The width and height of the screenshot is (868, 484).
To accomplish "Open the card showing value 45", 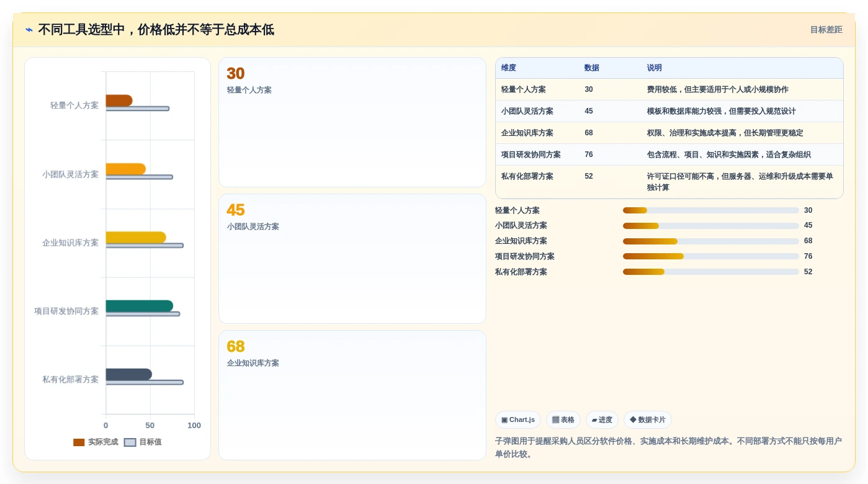I will [x=352, y=259].
